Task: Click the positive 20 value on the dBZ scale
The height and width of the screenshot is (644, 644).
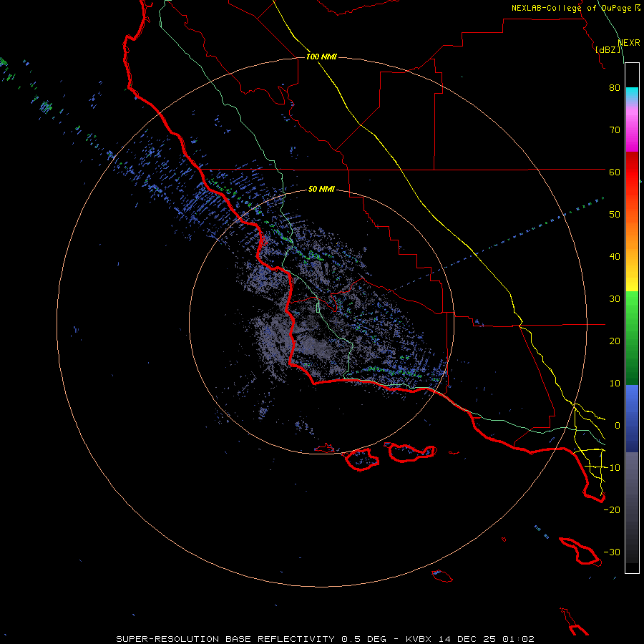Action: [x=615, y=341]
